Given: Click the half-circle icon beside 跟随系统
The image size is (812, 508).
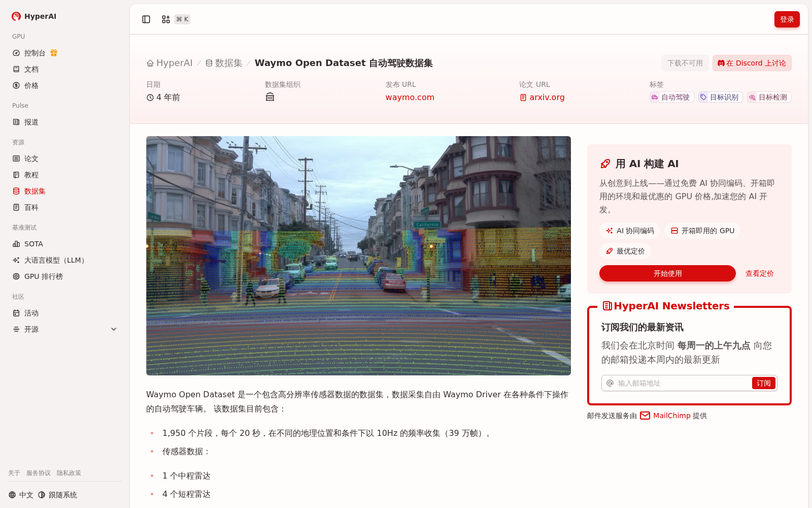Looking at the screenshot, I should coord(42,495).
